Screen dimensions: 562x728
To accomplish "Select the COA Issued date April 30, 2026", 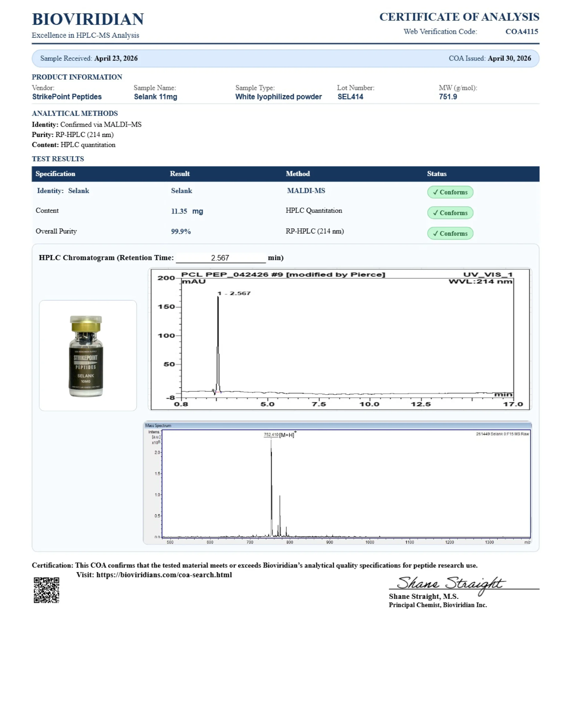I will [509, 58].
